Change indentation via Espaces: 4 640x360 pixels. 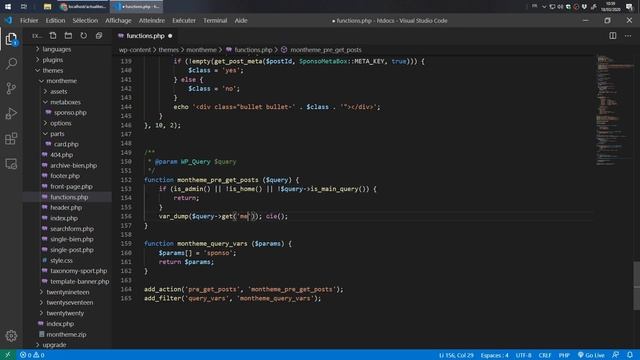click(x=494, y=355)
